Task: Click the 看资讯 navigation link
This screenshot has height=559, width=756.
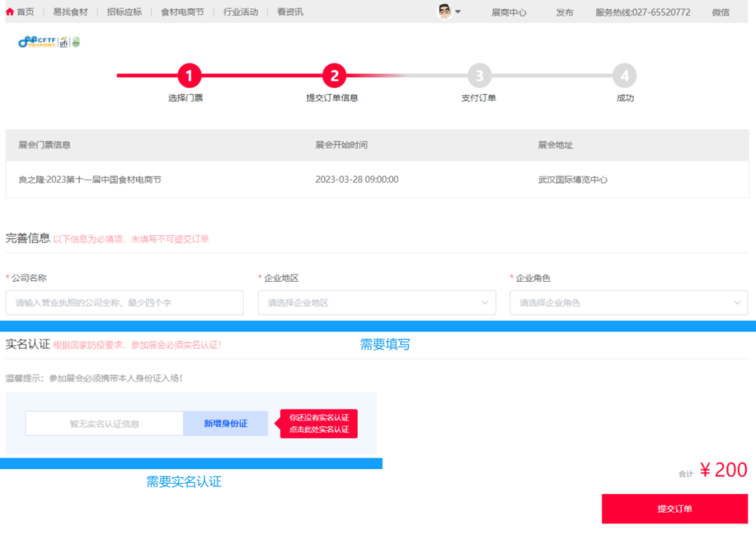Action: tap(290, 12)
